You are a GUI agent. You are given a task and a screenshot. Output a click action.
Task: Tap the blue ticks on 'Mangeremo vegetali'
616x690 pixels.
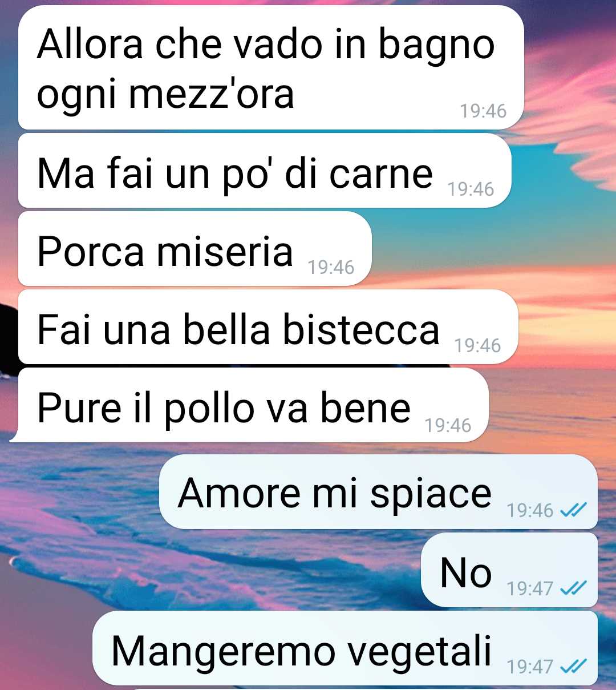point(573,666)
